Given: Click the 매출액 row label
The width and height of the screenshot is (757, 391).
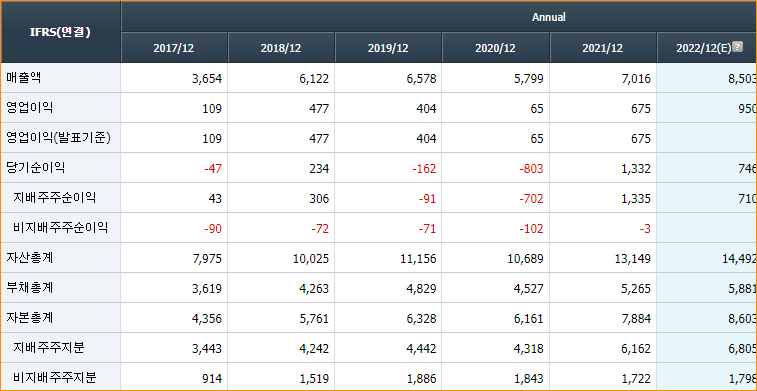Looking at the screenshot, I should point(24,78).
